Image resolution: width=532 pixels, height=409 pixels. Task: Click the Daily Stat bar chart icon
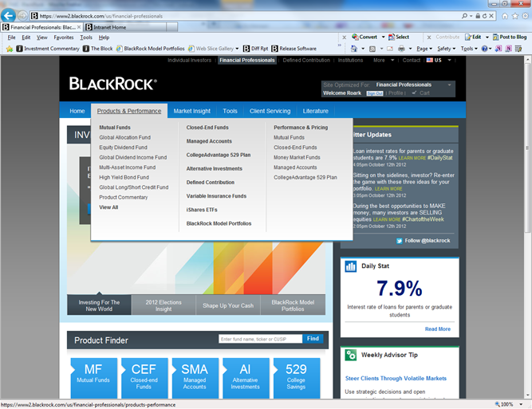pyautogui.click(x=350, y=266)
